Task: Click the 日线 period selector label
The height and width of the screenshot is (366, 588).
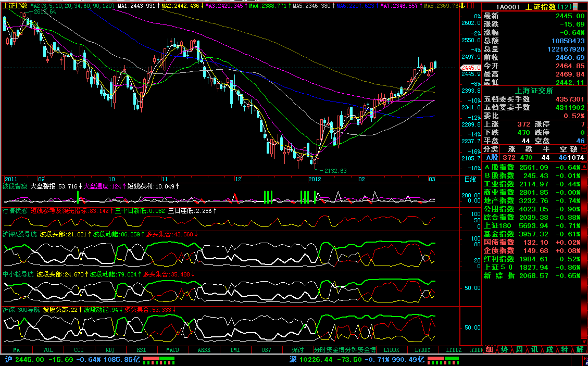Action: pos(470,179)
